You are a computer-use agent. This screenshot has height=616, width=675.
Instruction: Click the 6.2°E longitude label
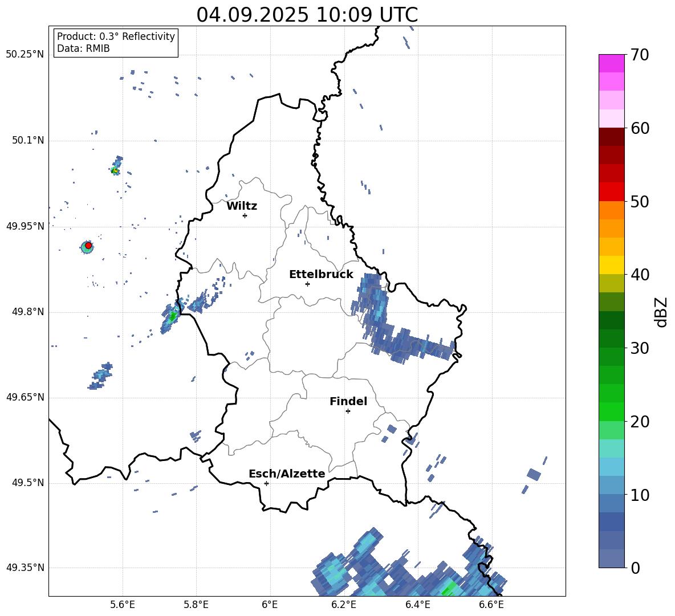tap(344, 605)
